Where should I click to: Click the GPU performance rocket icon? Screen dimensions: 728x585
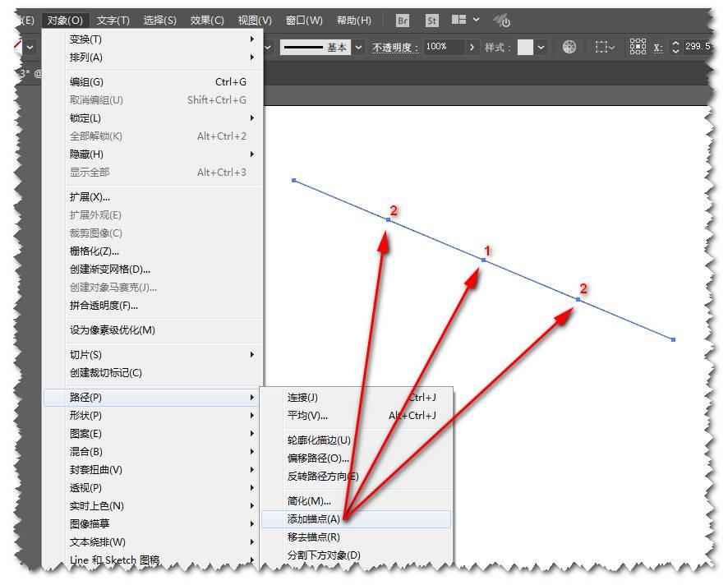[502, 21]
